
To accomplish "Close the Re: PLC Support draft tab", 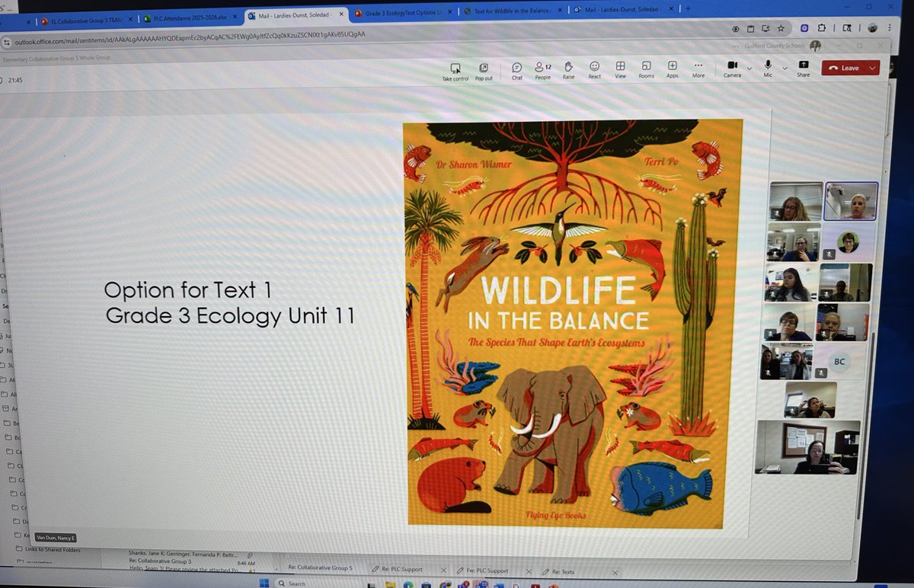I will click(x=443, y=569).
